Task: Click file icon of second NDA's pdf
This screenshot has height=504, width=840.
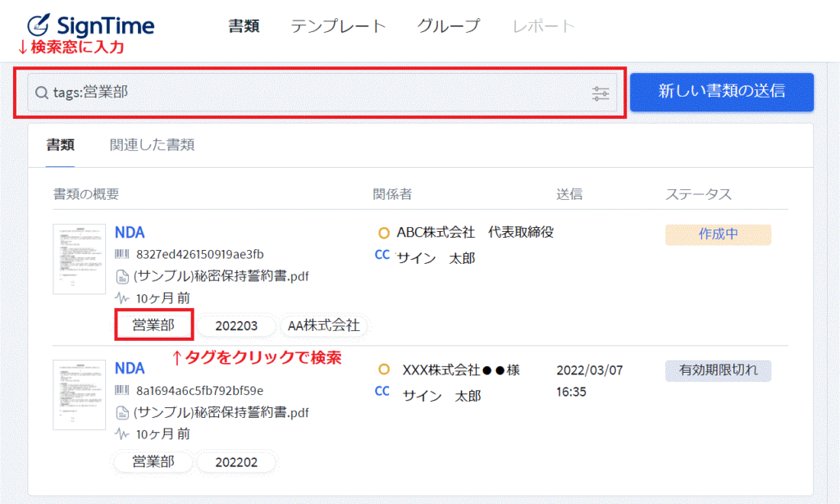Action: (x=122, y=413)
